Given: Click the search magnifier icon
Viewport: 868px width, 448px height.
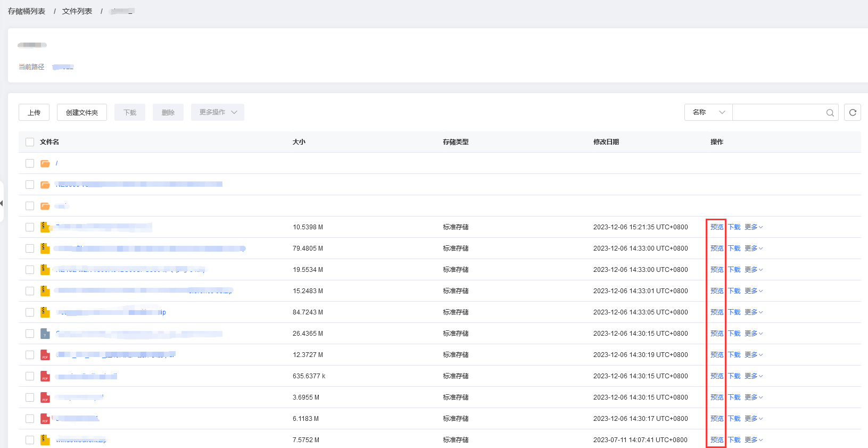Looking at the screenshot, I should coord(830,113).
